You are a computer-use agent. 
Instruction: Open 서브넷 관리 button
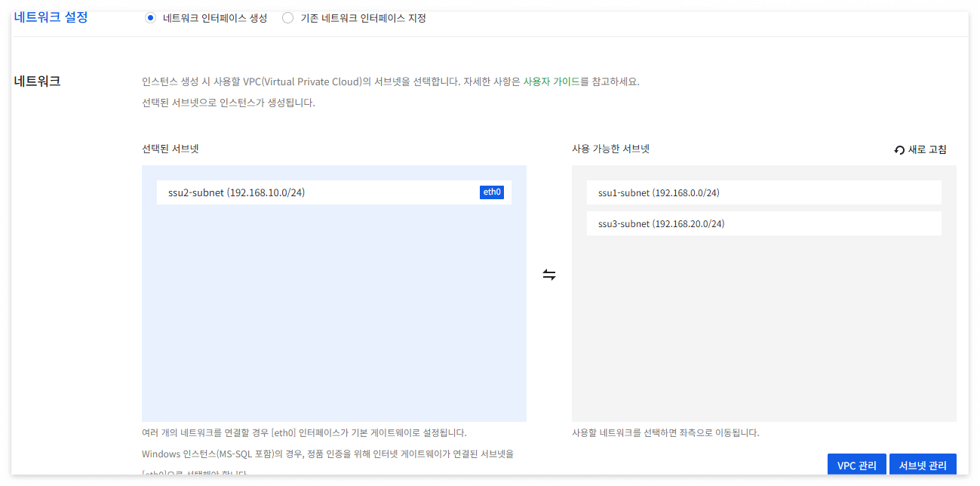(x=923, y=465)
